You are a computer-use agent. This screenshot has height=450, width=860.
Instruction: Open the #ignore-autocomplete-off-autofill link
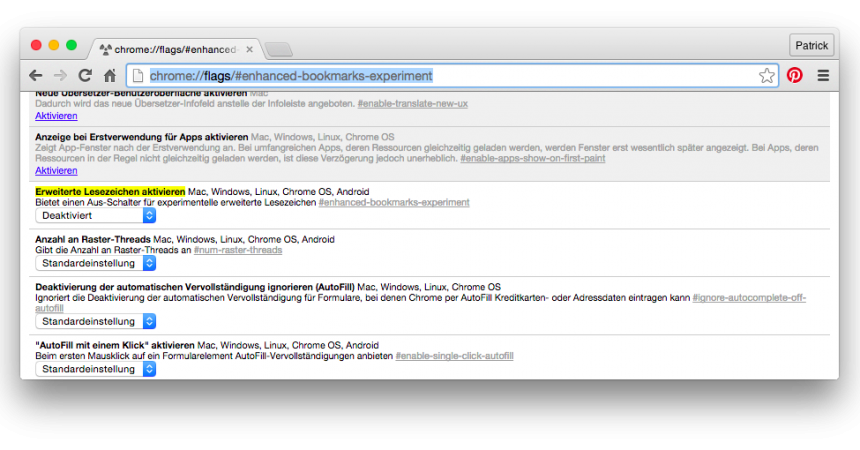click(x=749, y=298)
